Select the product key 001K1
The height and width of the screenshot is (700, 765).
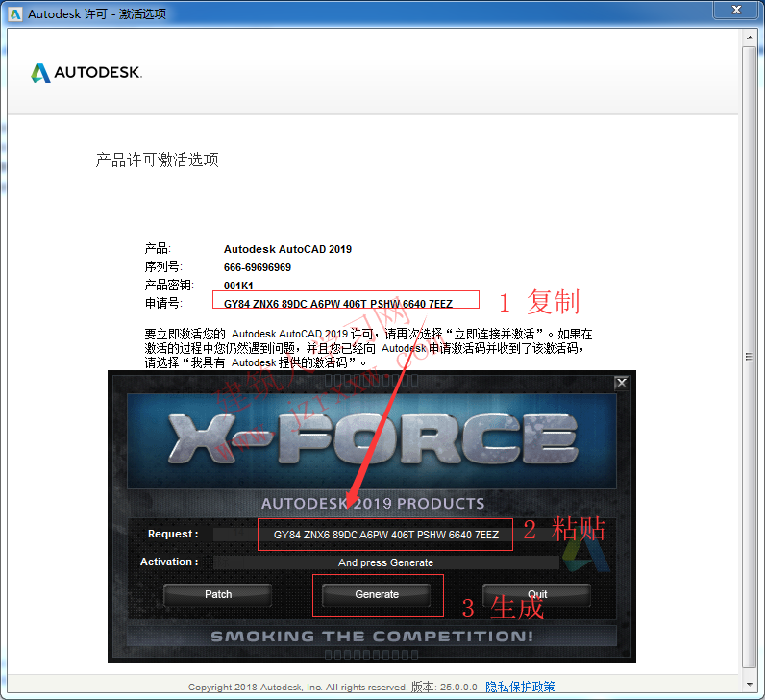coord(238,286)
